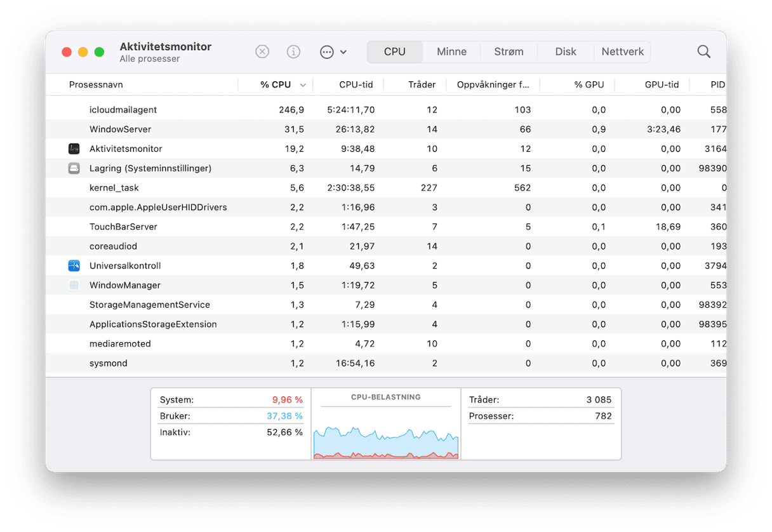772x532 pixels.
Task: Open the Disk tab
Action: pyautogui.click(x=566, y=52)
